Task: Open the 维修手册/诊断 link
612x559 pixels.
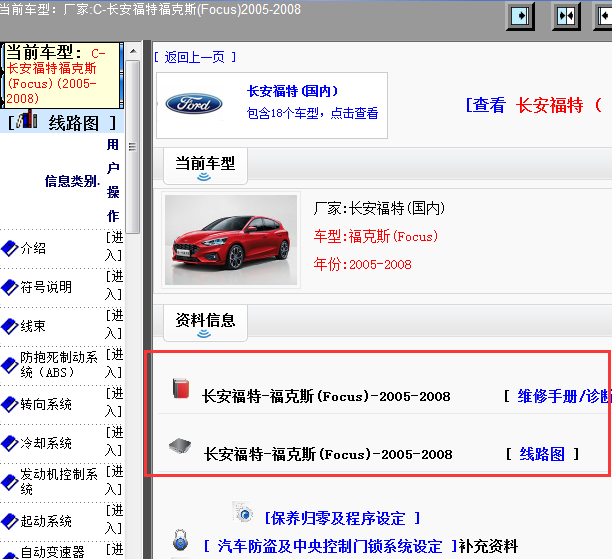Action: (x=564, y=396)
